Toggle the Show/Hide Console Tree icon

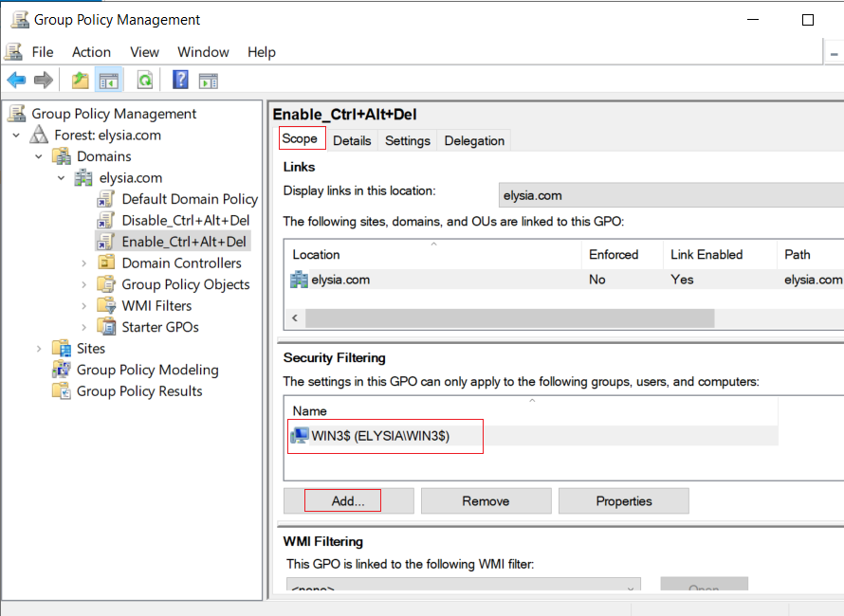point(109,81)
